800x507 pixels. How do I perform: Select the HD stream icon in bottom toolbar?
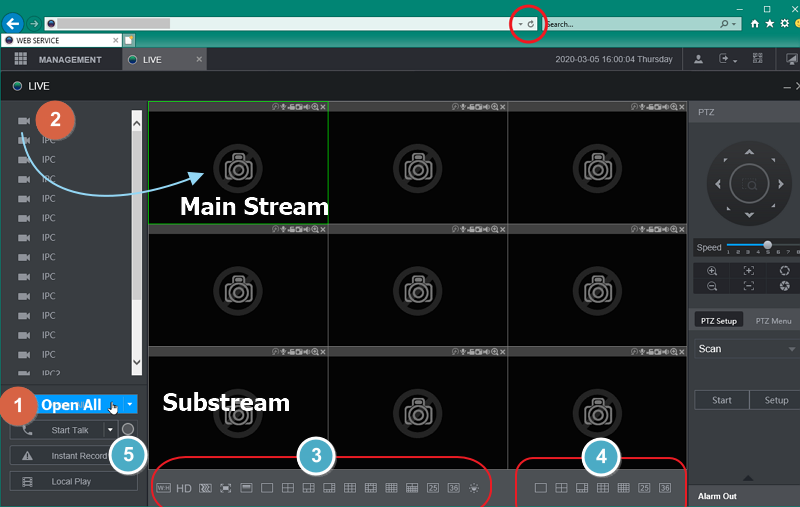pyautogui.click(x=184, y=488)
